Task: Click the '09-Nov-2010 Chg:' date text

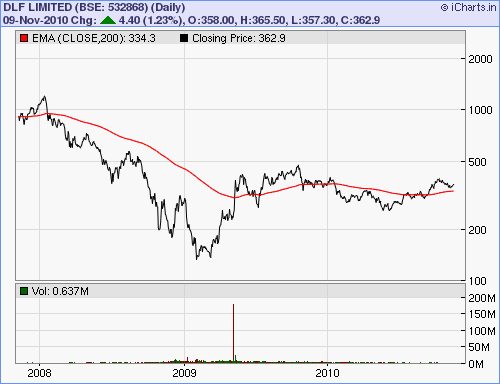Action: click(50, 20)
